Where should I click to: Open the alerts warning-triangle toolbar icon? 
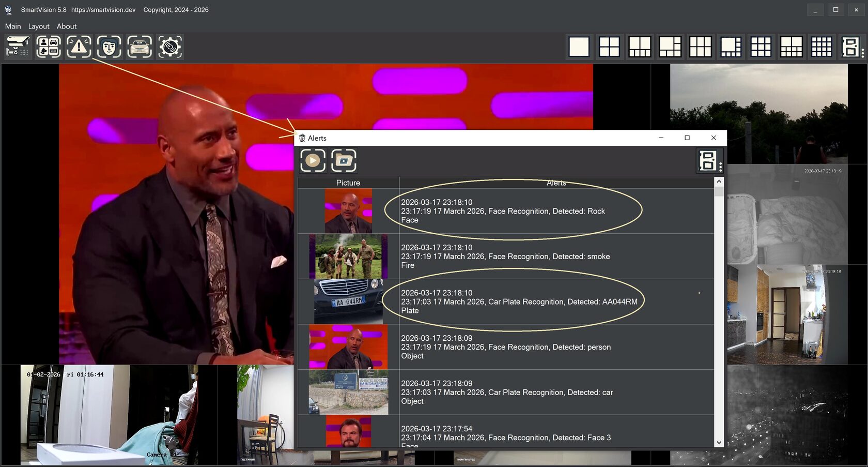pos(79,47)
